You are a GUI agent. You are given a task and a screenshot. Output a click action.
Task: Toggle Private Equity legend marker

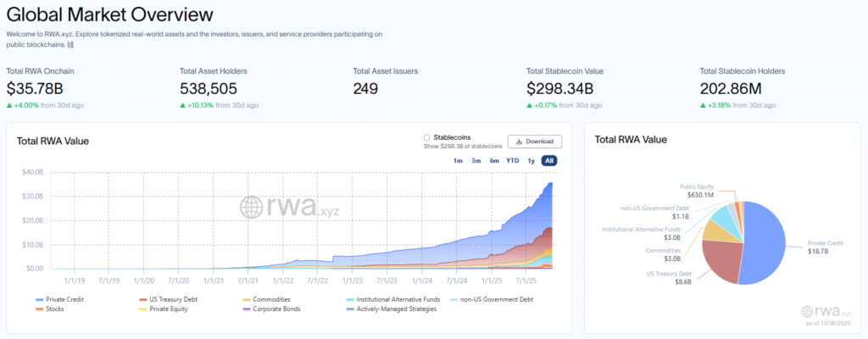coord(143,309)
